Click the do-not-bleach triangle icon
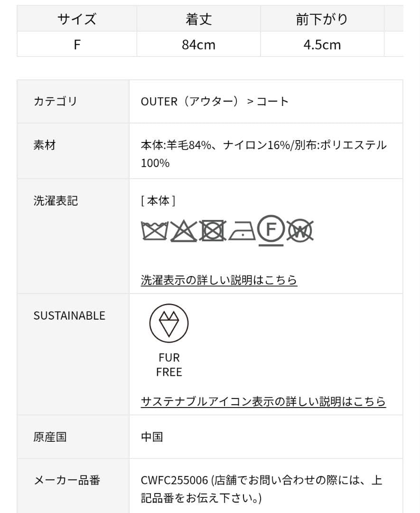Viewport: 420px width, 513px height. 183,231
